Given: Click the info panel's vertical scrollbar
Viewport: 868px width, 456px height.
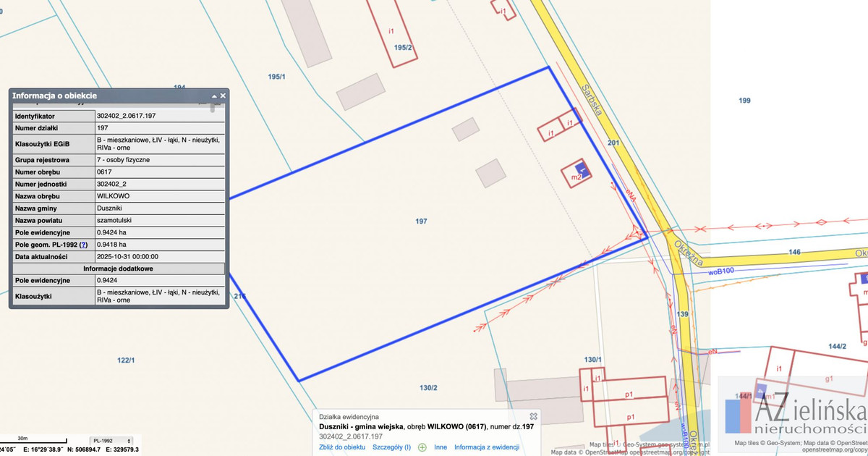Looking at the screenshot, I should (213, 109).
